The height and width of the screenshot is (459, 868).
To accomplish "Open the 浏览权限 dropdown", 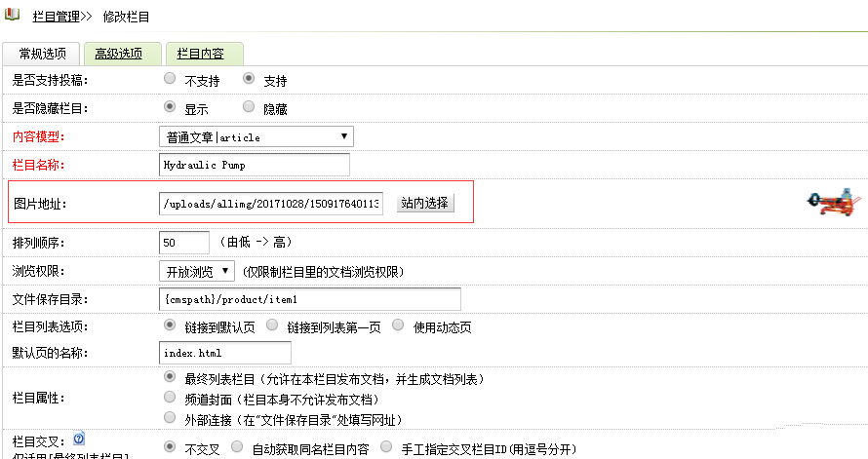I will click(196, 271).
